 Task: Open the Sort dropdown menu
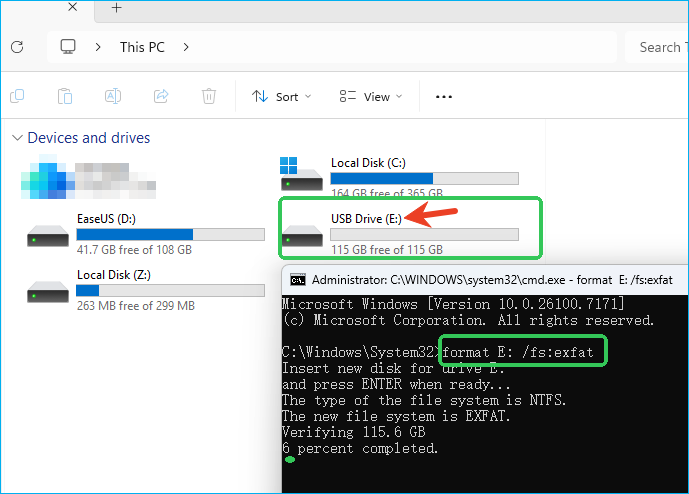(x=281, y=96)
